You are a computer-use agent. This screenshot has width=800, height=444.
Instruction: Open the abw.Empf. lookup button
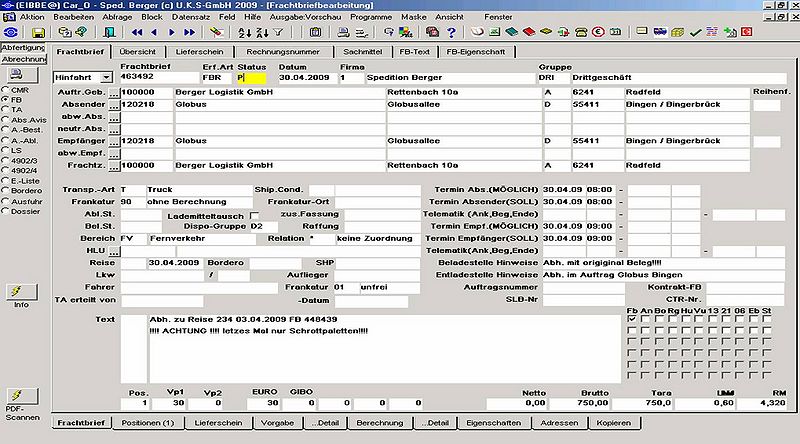coord(114,154)
